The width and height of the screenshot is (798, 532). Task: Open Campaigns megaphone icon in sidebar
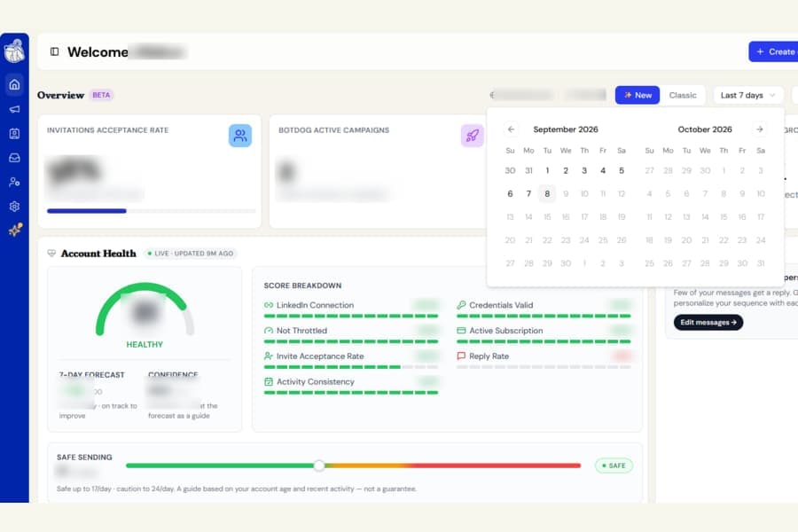(x=14, y=109)
